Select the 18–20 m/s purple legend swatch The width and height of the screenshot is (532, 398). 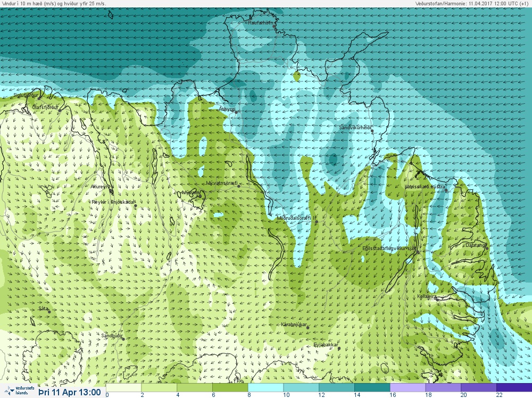pyautogui.click(x=443, y=387)
